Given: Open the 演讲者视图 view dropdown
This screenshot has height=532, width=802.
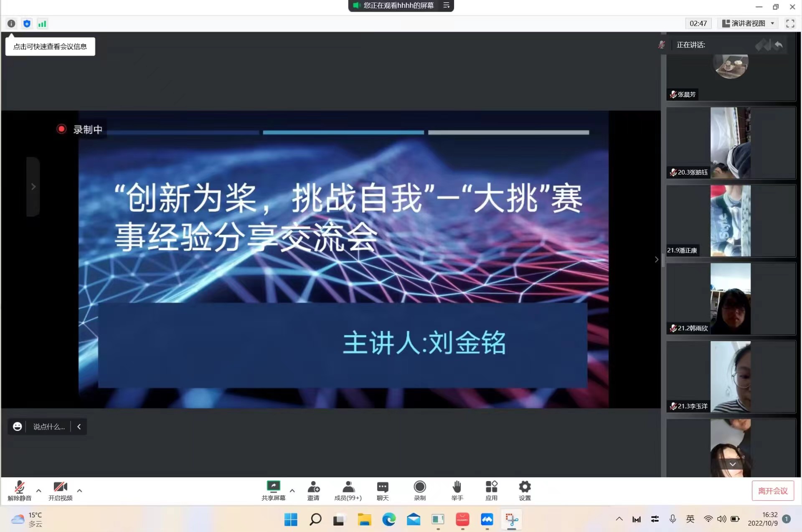Looking at the screenshot, I should pyautogui.click(x=749, y=23).
